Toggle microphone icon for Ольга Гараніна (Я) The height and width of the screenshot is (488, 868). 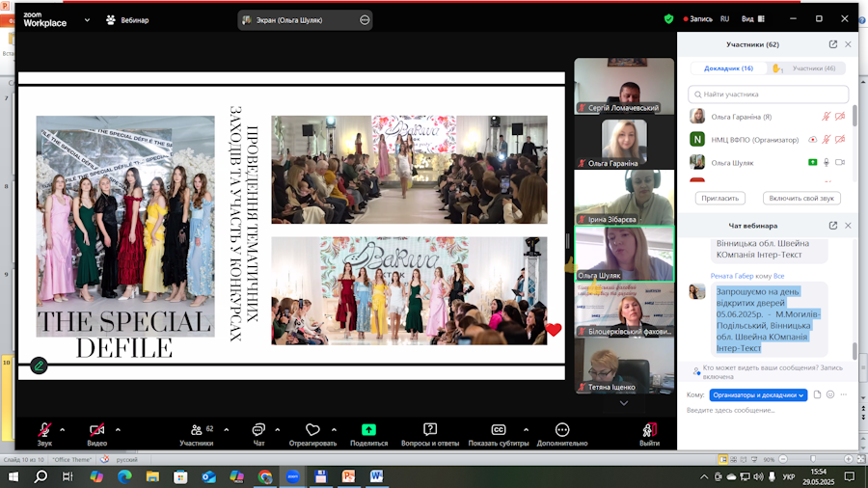826,116
